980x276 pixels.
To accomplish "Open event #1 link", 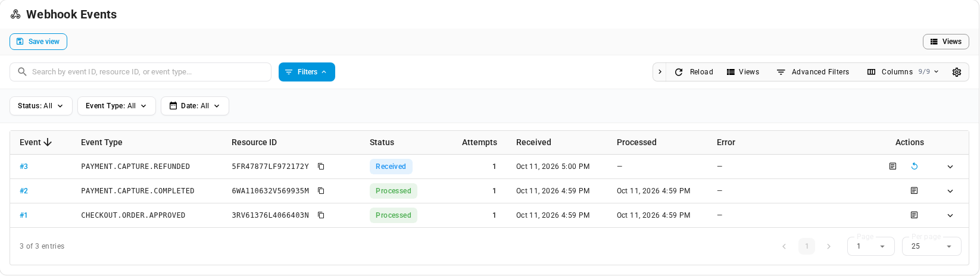I will pyautogui.click(x=24, y=215).
